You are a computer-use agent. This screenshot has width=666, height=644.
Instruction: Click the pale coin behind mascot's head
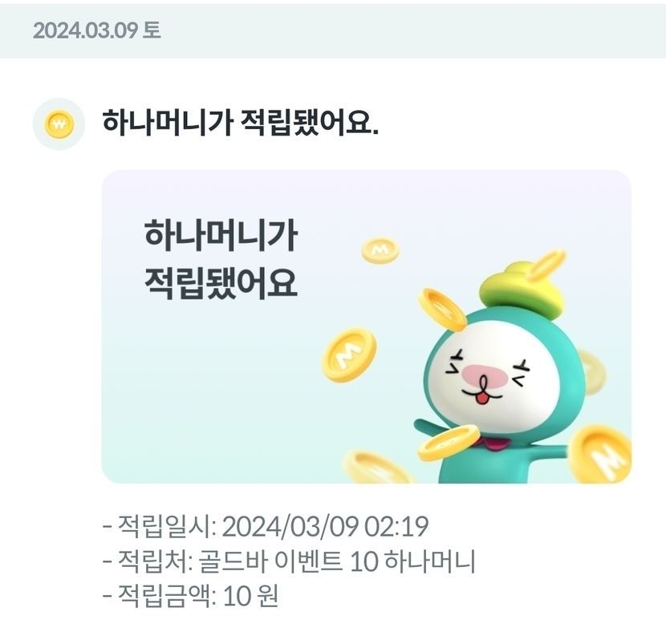[592, 372]
